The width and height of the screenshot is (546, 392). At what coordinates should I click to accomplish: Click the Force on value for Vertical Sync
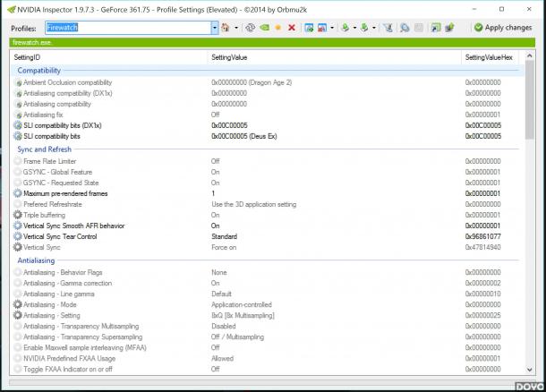[224, 247]
